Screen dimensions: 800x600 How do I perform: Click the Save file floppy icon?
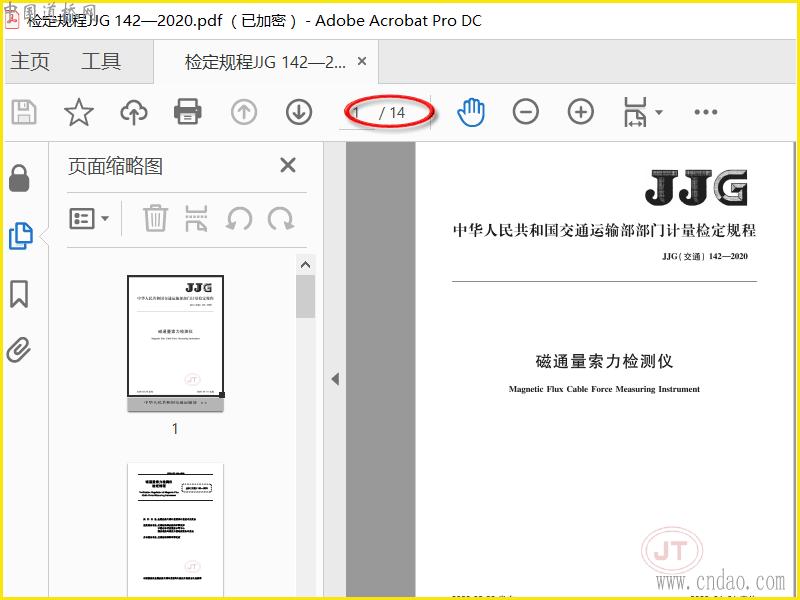point(24,112)
